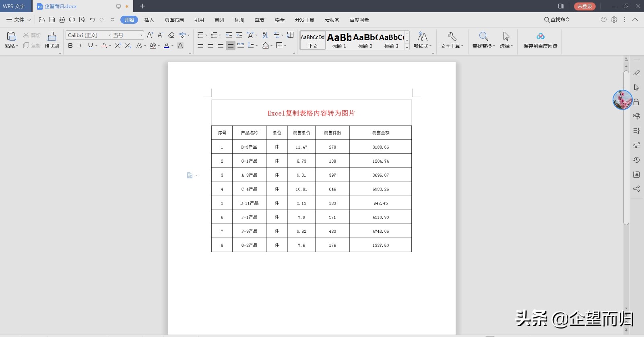Viewport: 644px width, 337px height.
Task: Center-align the text
Action: (210, 45)
